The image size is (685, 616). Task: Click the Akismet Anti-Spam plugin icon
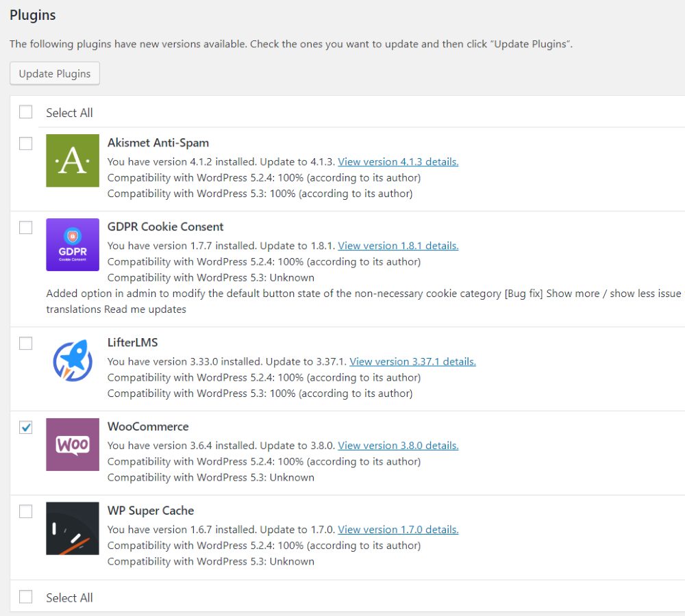tap(73, 161)
